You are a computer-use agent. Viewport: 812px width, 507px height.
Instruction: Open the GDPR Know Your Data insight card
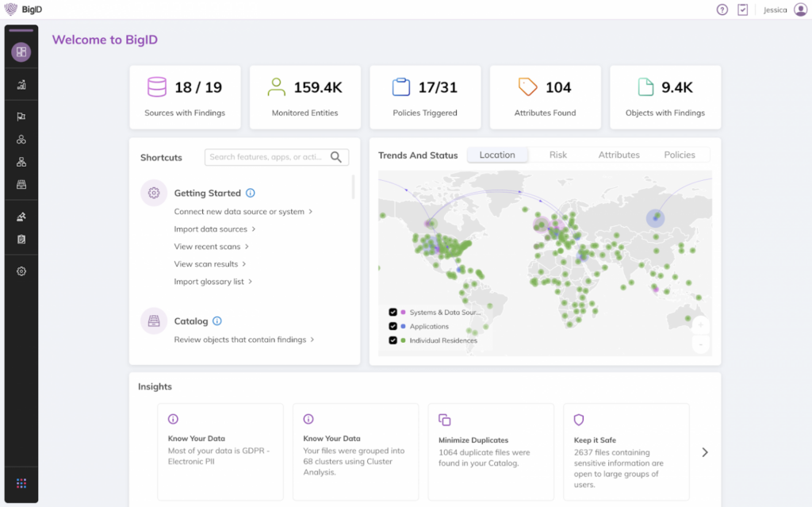tap(220, 451)
